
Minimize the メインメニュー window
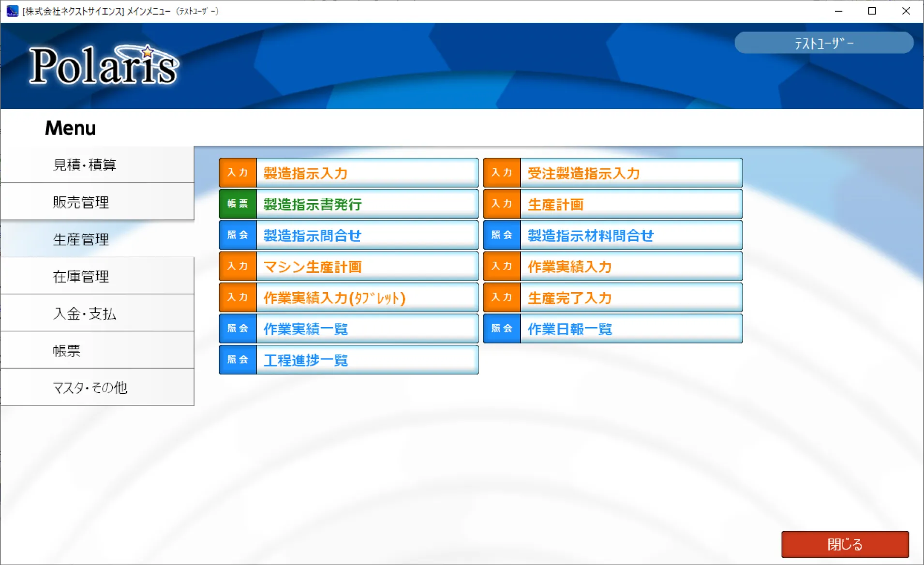[x=839, y=11]
